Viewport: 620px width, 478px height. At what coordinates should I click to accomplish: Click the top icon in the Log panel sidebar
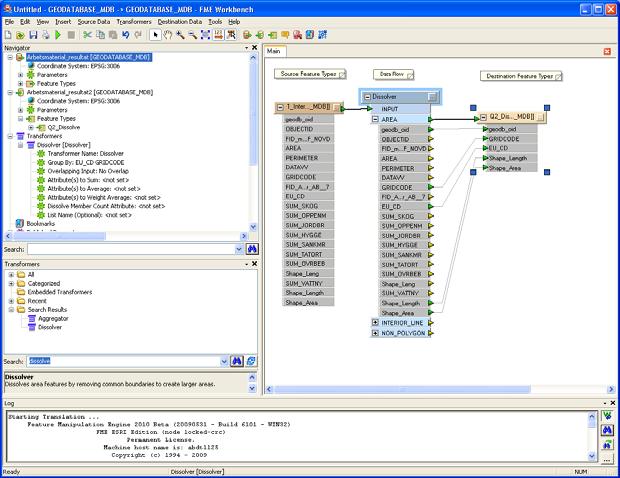tap(607, 416)
